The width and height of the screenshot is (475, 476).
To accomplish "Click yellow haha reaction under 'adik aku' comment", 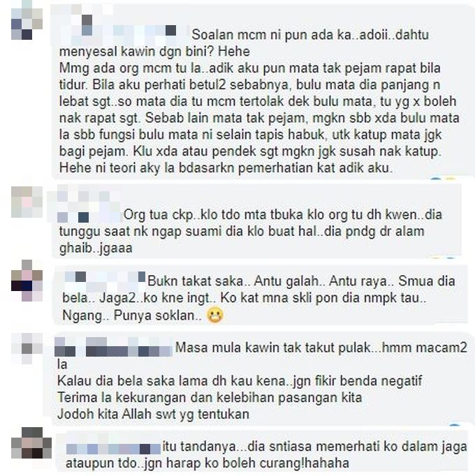I will (450, 178).
